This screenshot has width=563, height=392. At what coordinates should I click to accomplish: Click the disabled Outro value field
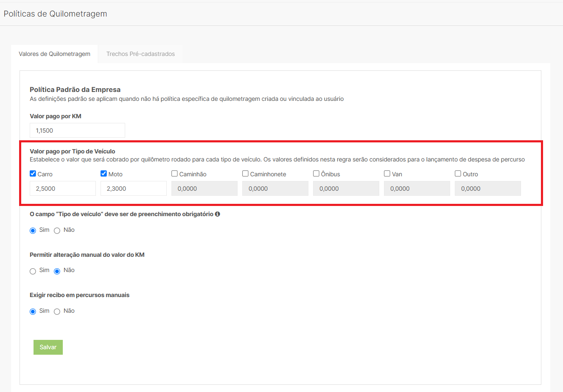(488, 189)
